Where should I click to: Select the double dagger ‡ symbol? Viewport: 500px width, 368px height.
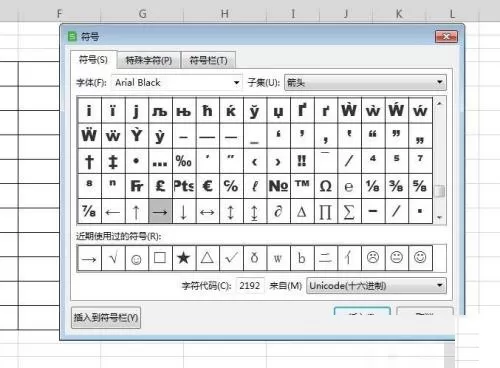[113, 161]
